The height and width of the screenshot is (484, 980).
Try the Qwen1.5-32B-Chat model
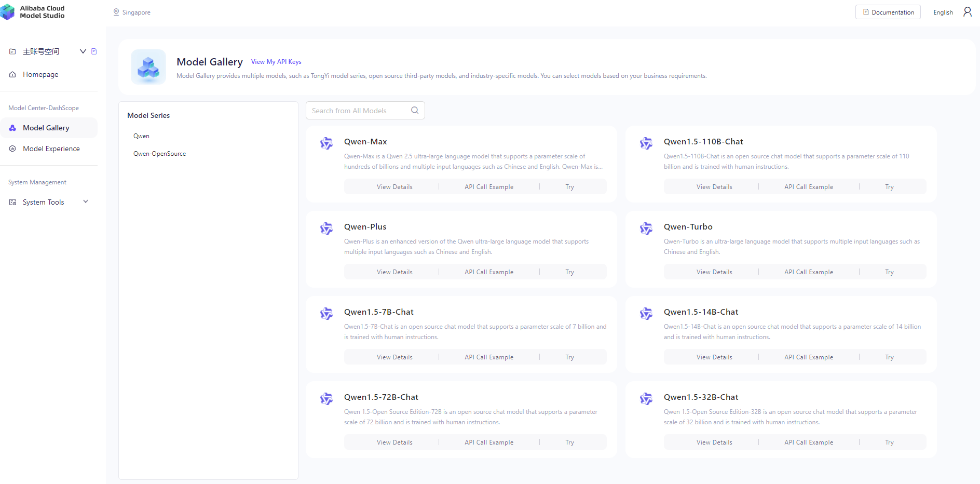coord(889,442)
